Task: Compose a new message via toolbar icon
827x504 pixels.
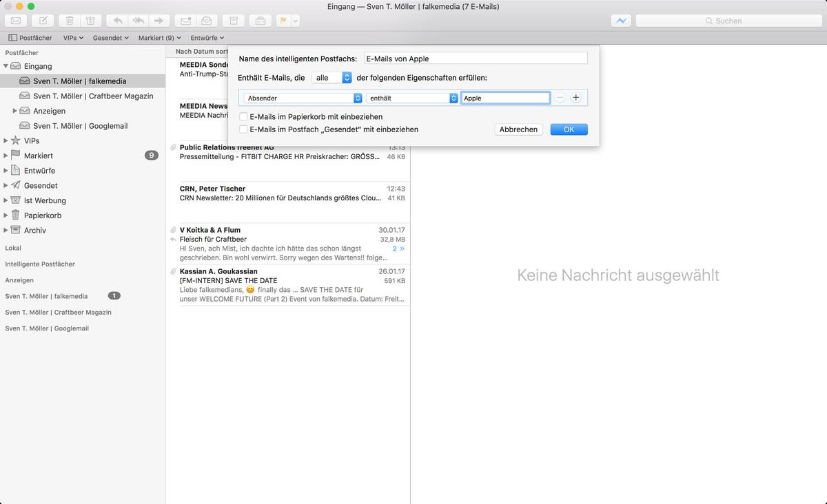Action: pos(43,21)
